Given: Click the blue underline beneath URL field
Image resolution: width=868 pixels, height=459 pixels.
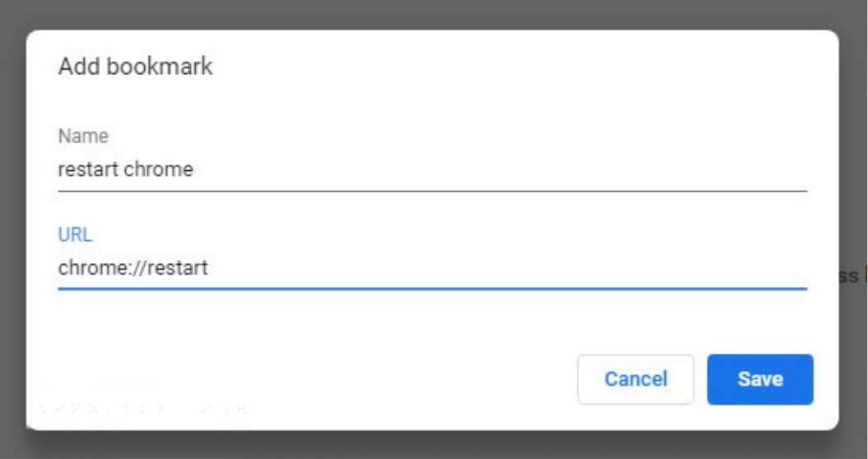Looking at the screenshot, I should (432, 289).
